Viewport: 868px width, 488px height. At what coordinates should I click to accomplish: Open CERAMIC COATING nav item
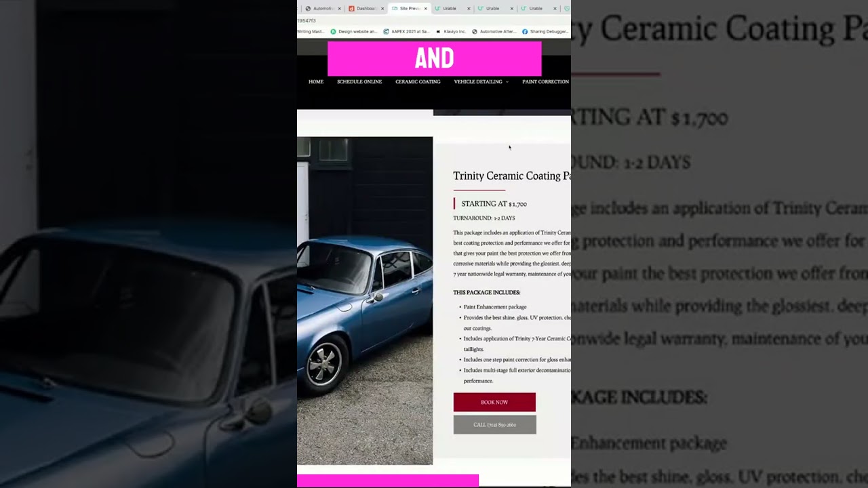tap(418, 82)
